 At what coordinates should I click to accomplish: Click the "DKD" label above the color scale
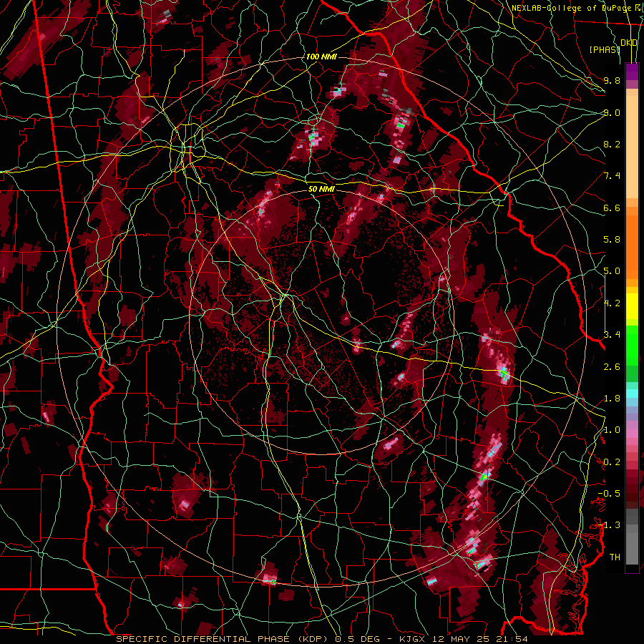click(629, 43)
